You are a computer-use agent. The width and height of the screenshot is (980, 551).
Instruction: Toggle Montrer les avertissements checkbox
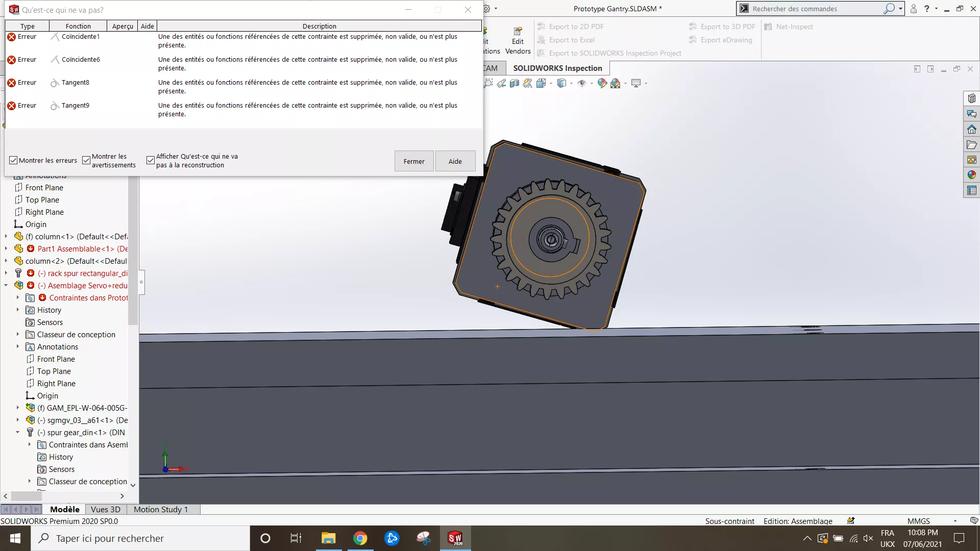86,160
